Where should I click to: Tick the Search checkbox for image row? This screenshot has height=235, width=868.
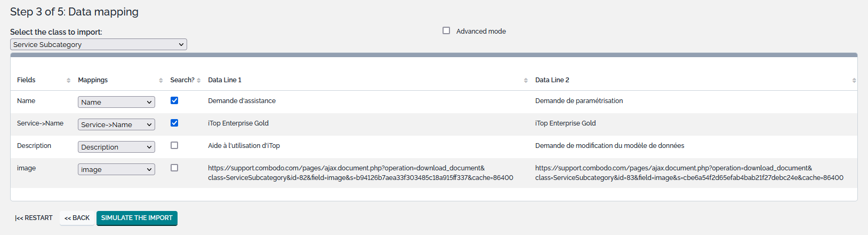tap(174, 168)
